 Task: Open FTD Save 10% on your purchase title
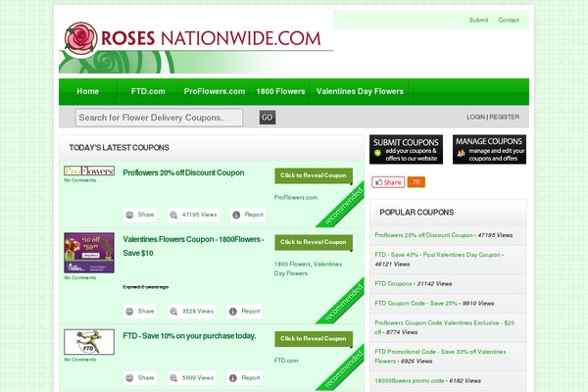(x=189, y=336)
